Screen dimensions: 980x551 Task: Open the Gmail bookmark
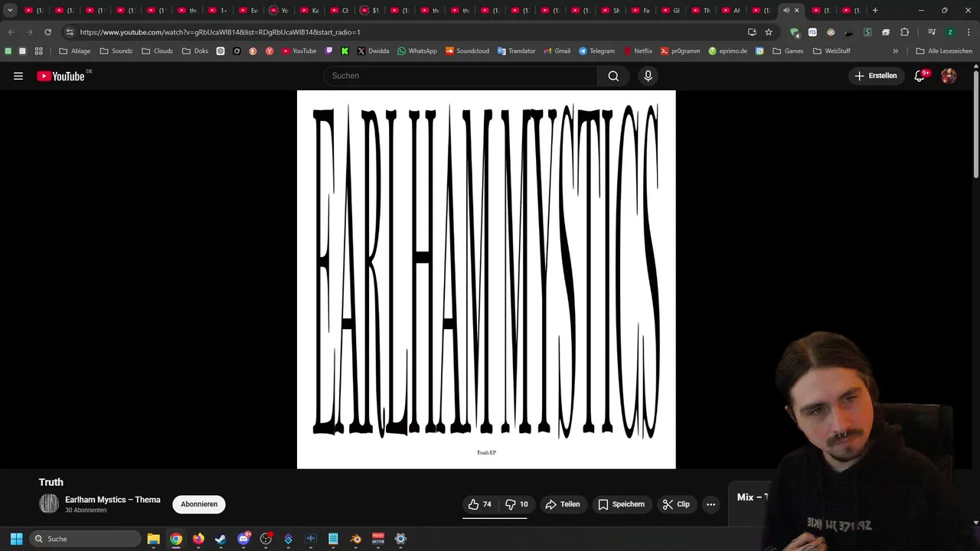coord(557,51)
